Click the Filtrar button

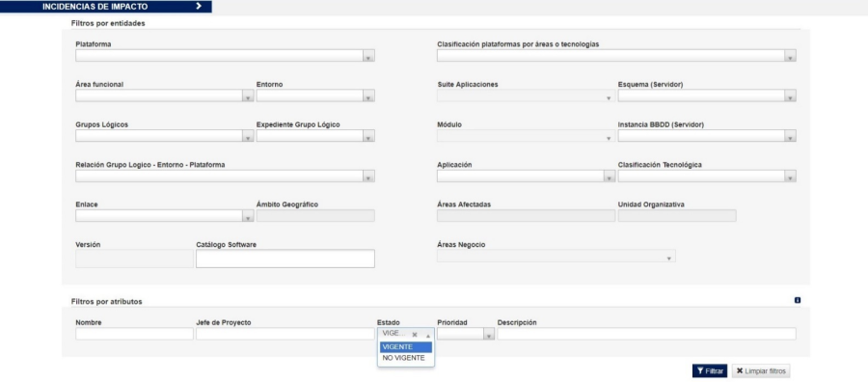710,371
